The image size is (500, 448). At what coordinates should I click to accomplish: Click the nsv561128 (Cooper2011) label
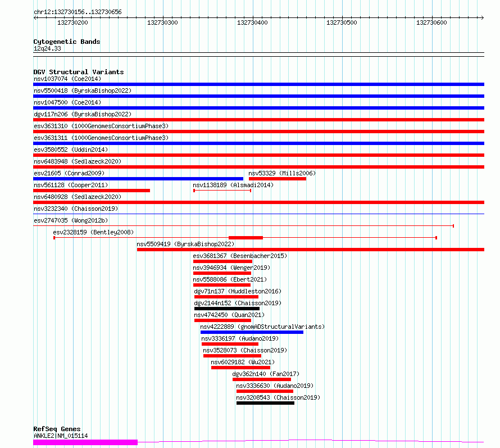(71, 185)
